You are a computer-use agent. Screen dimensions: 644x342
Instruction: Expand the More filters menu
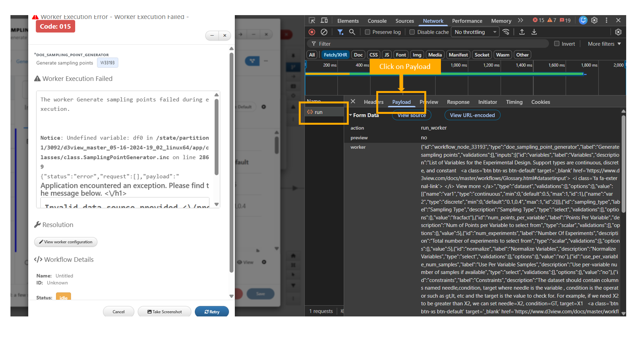(x=604, y=44)
